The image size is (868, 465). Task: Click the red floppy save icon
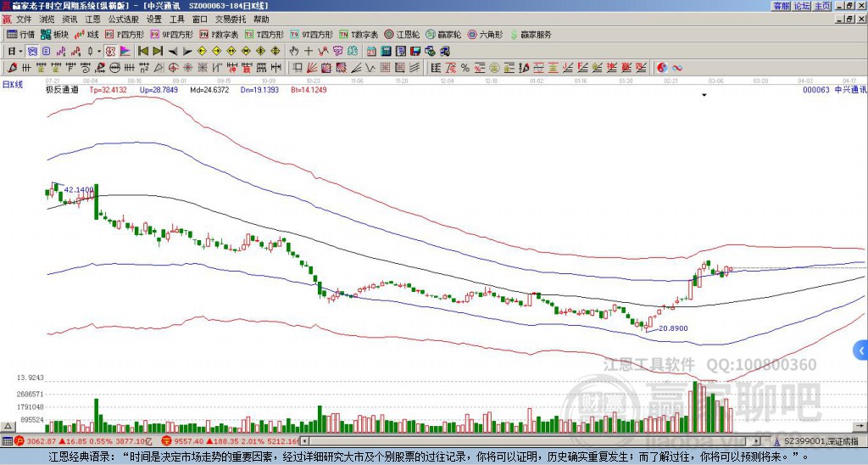415,51
